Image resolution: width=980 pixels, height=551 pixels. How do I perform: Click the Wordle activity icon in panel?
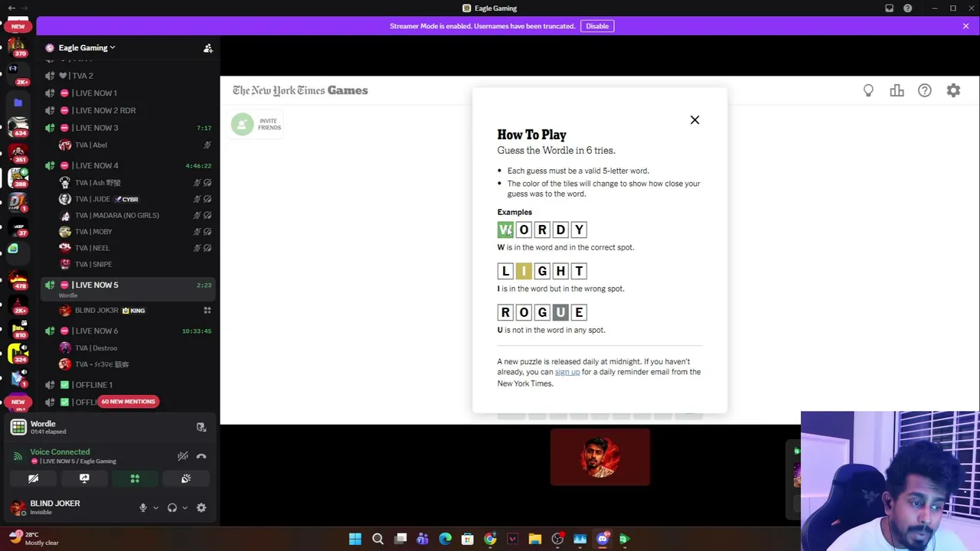tap(18, 427)
